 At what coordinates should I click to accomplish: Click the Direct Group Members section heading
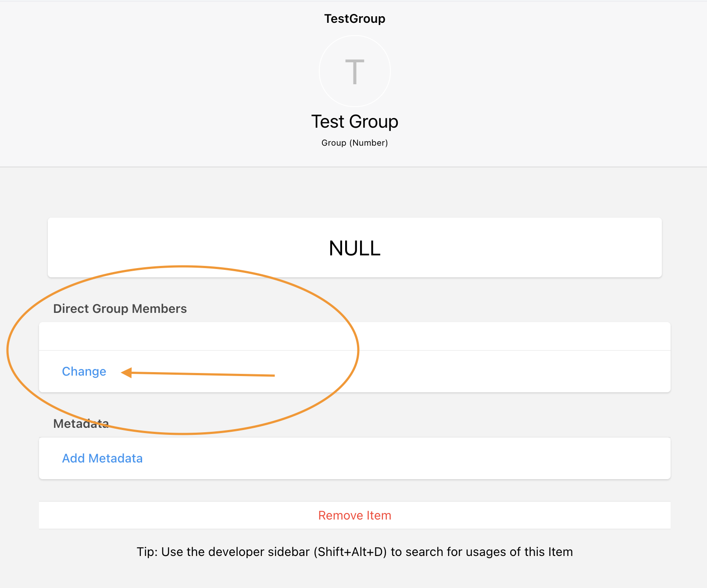point(120,308)
